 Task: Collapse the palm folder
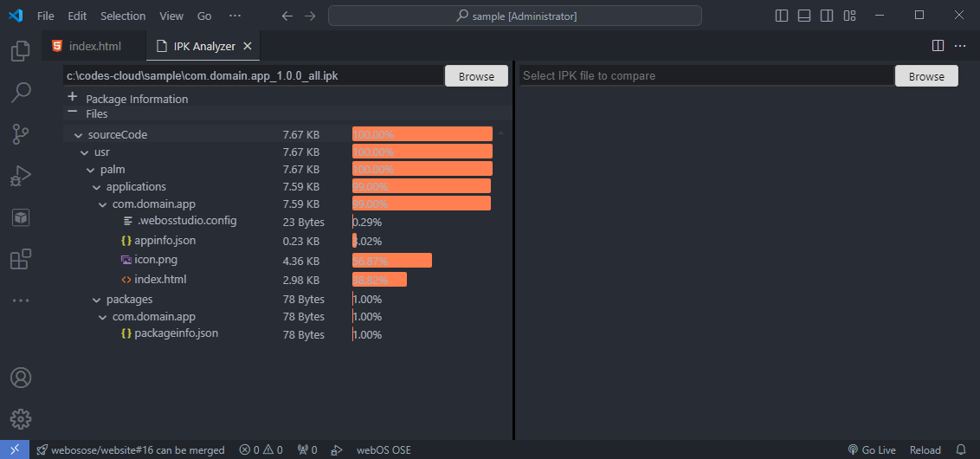pos(91,170)
